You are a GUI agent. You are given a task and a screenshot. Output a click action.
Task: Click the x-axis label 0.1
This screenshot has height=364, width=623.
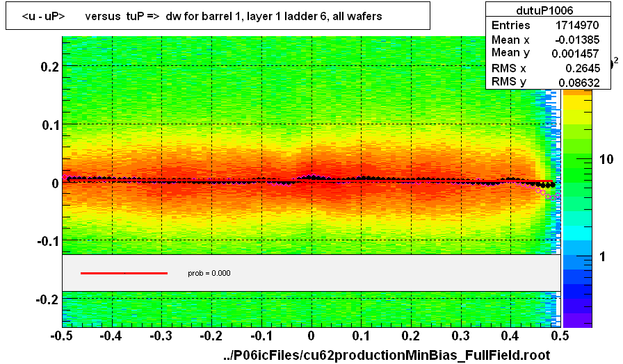(x=361, y=336)
